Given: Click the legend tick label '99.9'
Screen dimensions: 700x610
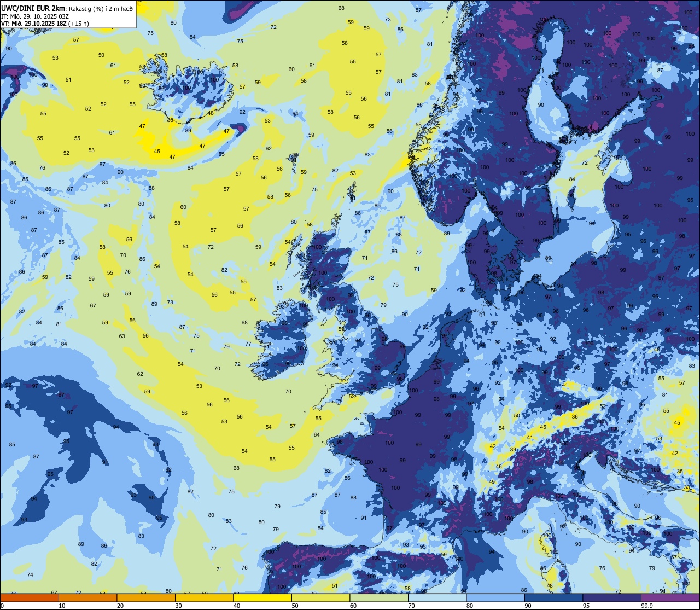Looking at the screenshot, I should [646, 606].
